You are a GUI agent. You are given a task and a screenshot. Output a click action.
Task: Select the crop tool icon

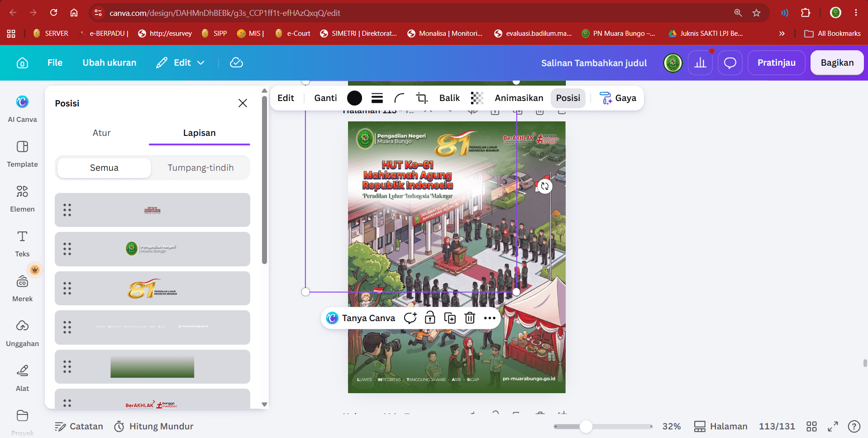422,98
